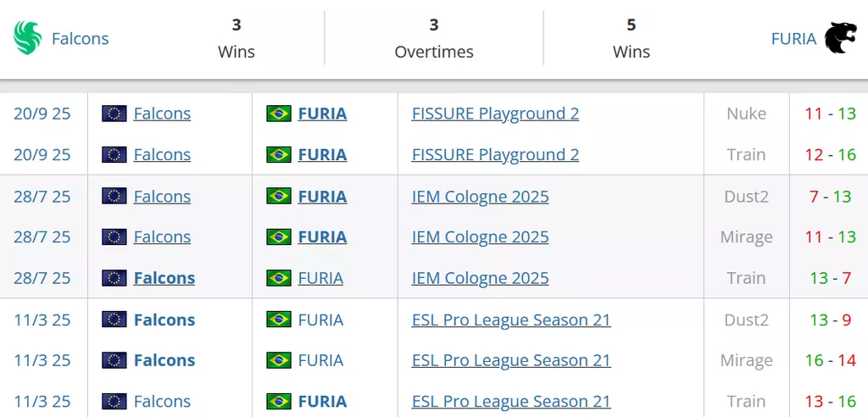Open IEM Cologne 2025 link, Mirage row
The height and width of the screenshot is (417, 868).
pyautogui.click(x=480, y=237)
